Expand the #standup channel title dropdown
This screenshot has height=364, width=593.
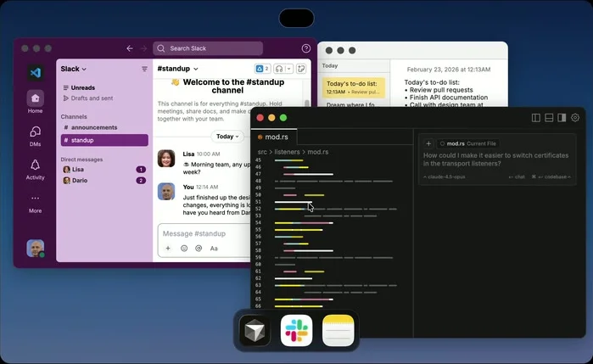tap(178, 69)
